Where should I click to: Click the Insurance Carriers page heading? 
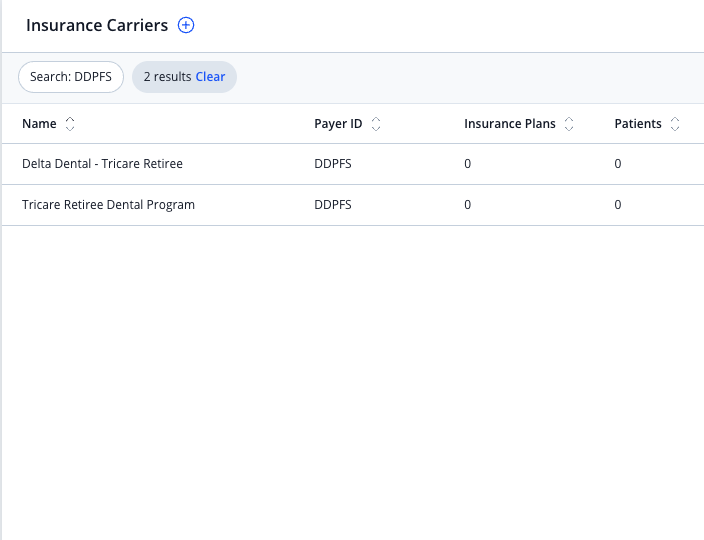click(x=97, y=25)
